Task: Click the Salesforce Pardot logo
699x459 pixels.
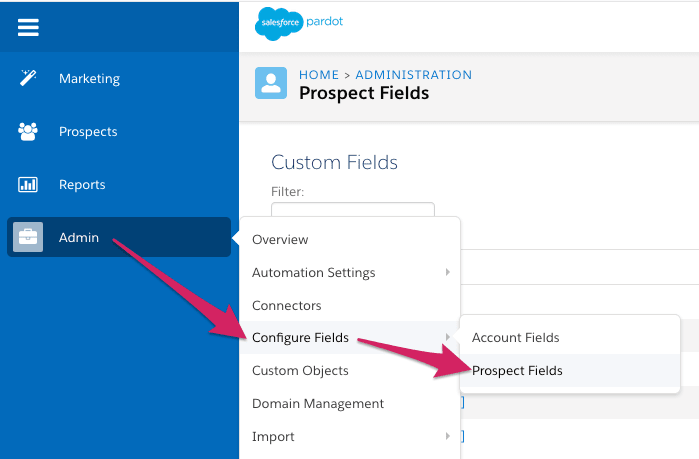Action: [x=299, y=24]
